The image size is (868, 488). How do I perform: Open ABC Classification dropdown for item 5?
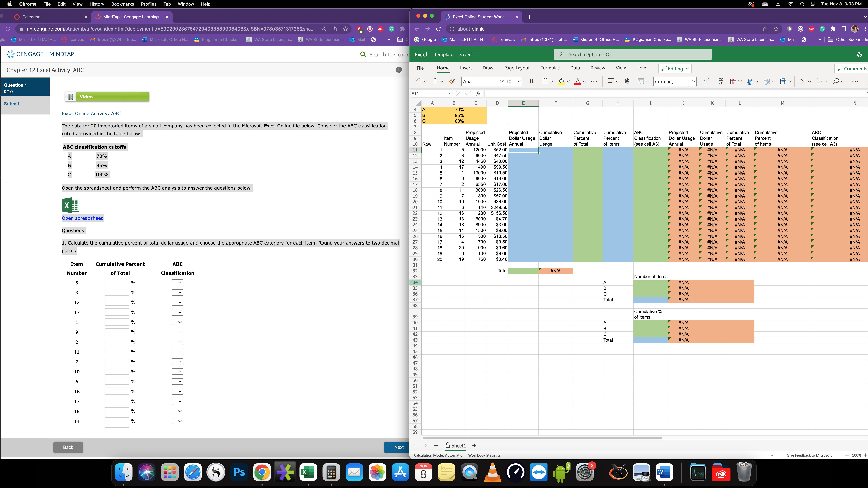[177, 283]
